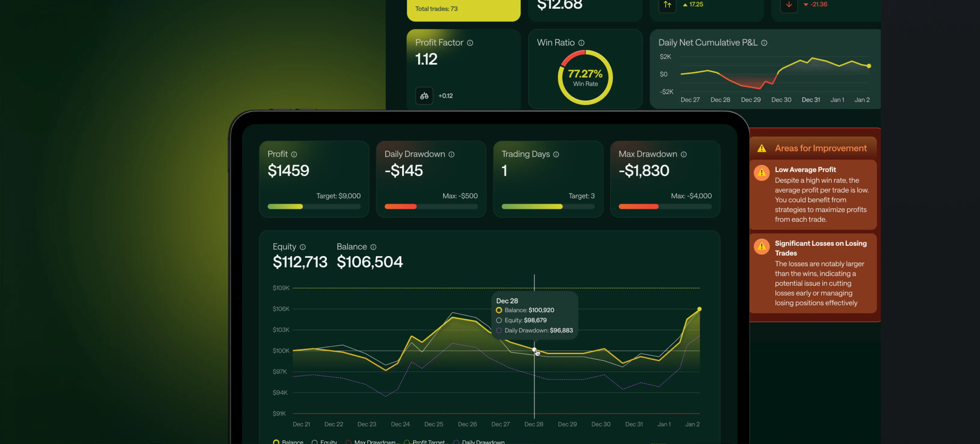Click the Daily Drawdown: $96,883 tooltip row
Viewport: 980px width, 444px height.
coord(534,331)
